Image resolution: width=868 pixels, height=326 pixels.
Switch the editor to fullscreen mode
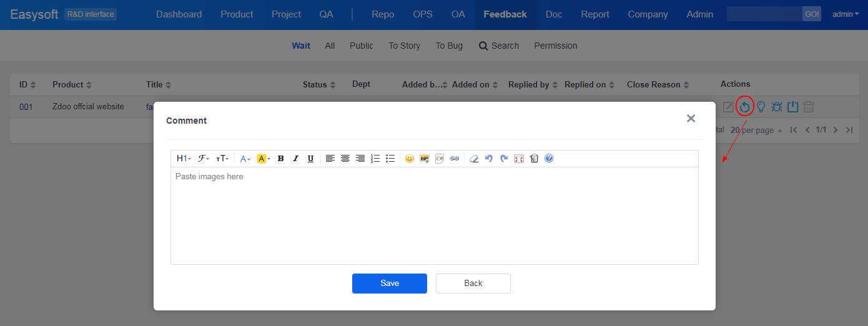coord(519,159)
